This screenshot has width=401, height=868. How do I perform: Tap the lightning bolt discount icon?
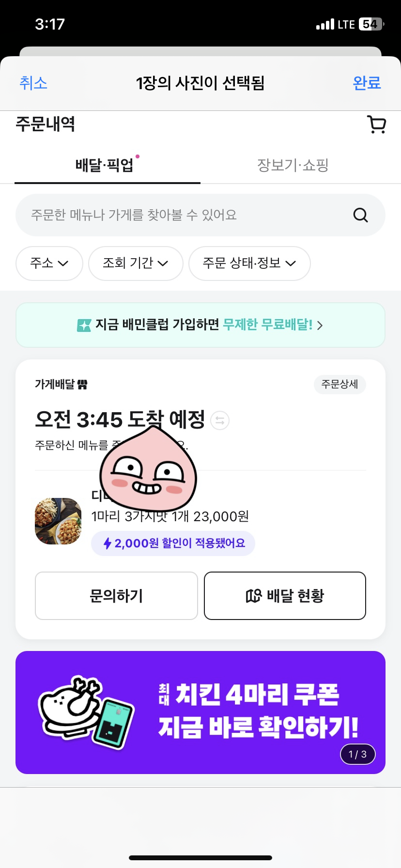[108, 543]
